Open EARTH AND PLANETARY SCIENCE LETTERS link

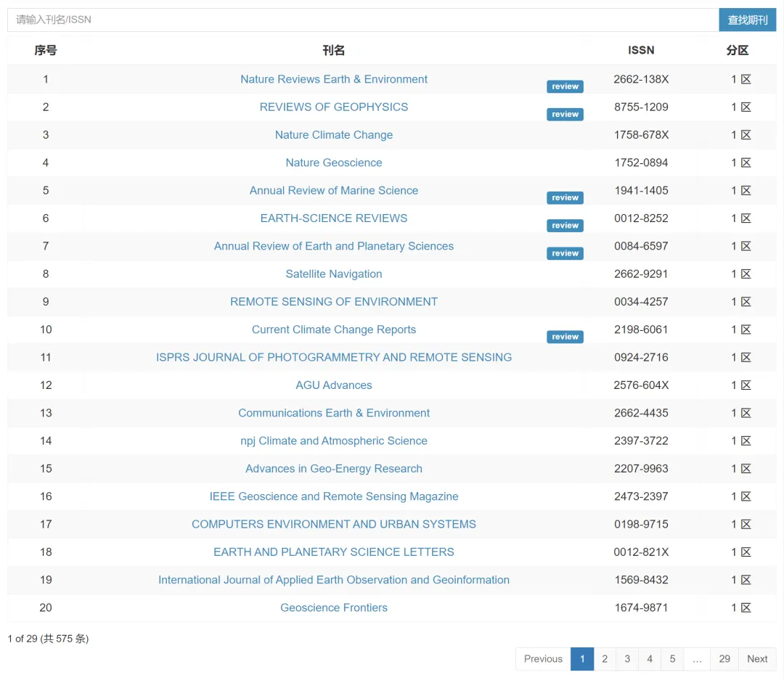tap(334, 552)
